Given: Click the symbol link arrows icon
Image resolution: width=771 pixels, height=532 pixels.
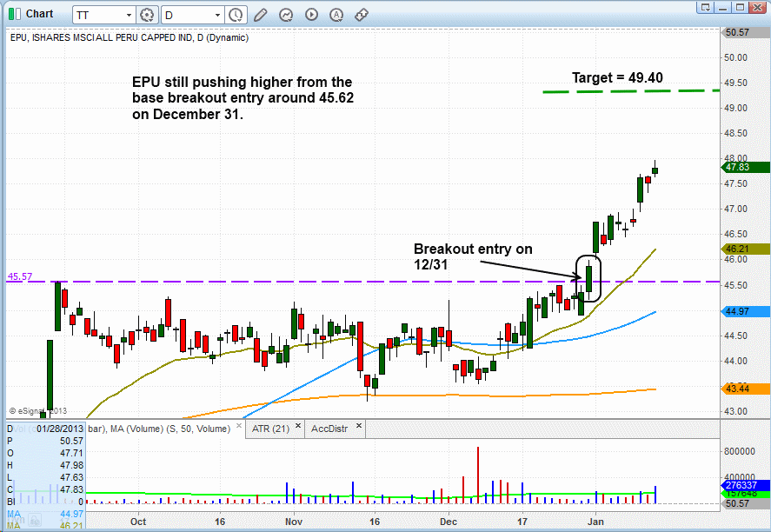Looking at the screenshot, I should tap(362, 15).
